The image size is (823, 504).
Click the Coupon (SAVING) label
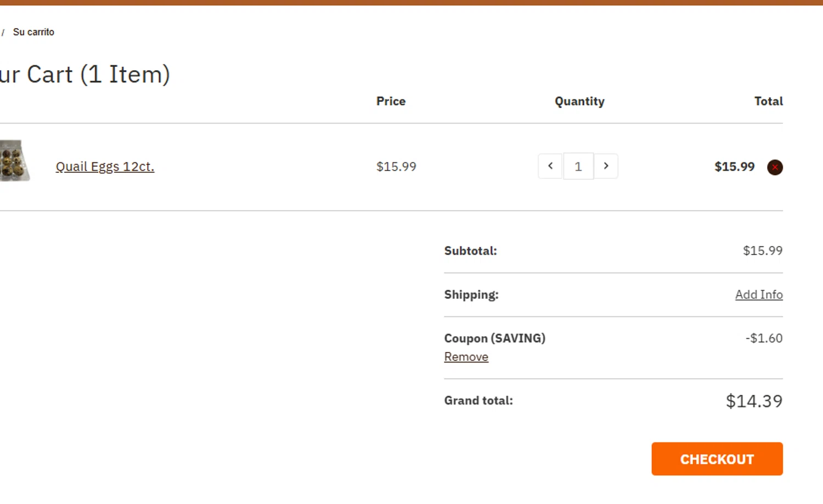pyautogui.click(x=495, y=338)
